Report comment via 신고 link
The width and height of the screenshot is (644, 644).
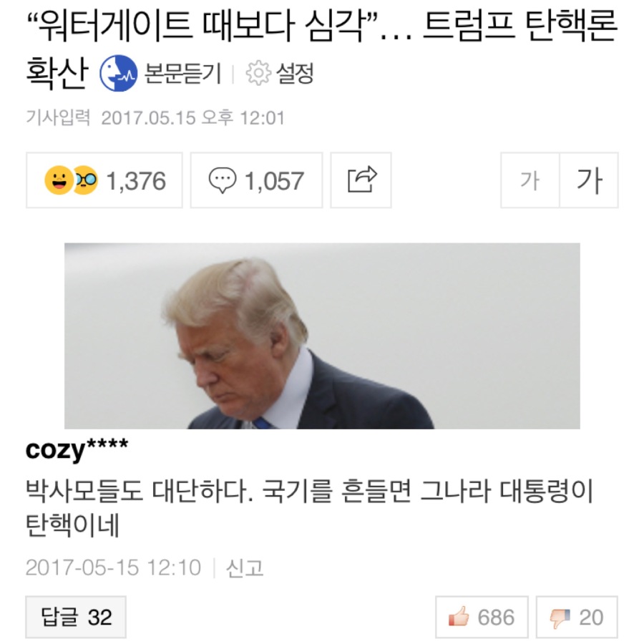click(245, 568)
